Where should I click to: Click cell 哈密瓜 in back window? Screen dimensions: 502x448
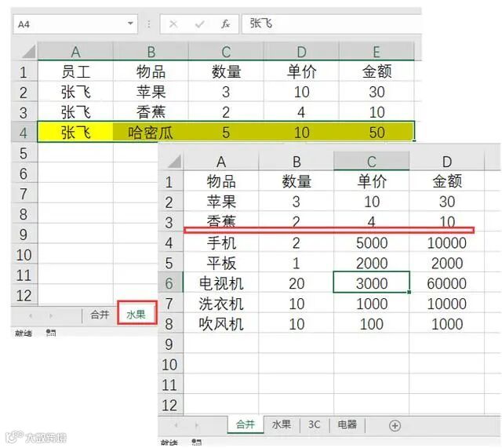(151, 132)
